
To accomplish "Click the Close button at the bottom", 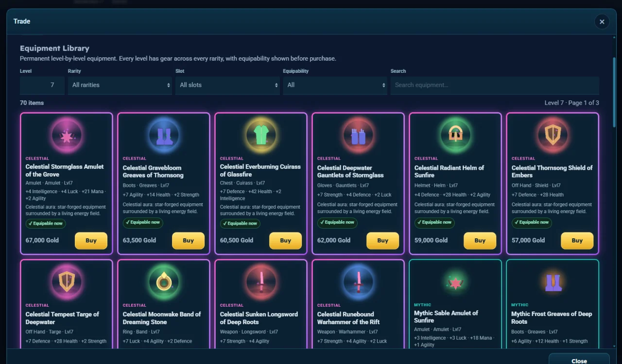I will click(579, 361).
